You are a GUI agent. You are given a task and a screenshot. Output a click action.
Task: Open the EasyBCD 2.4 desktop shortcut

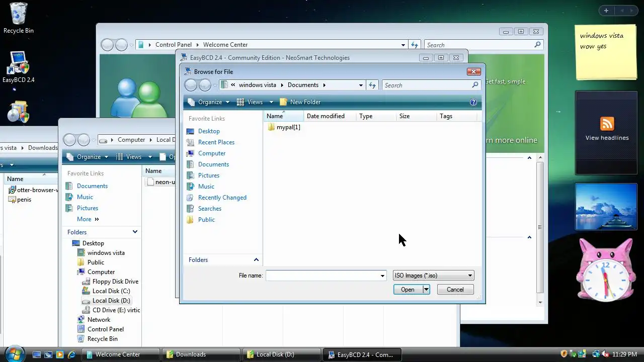19,67
